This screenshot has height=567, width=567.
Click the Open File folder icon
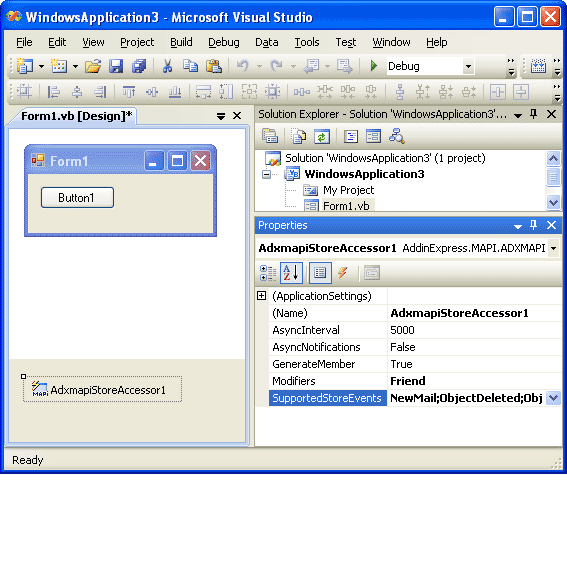[x=93, y=67]
